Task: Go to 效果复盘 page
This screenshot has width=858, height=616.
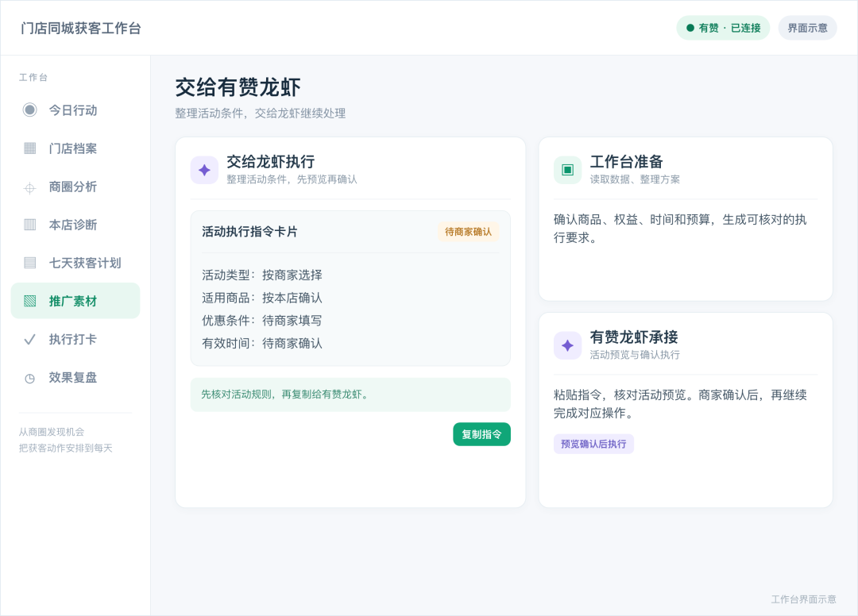Action: coord(75,378)
